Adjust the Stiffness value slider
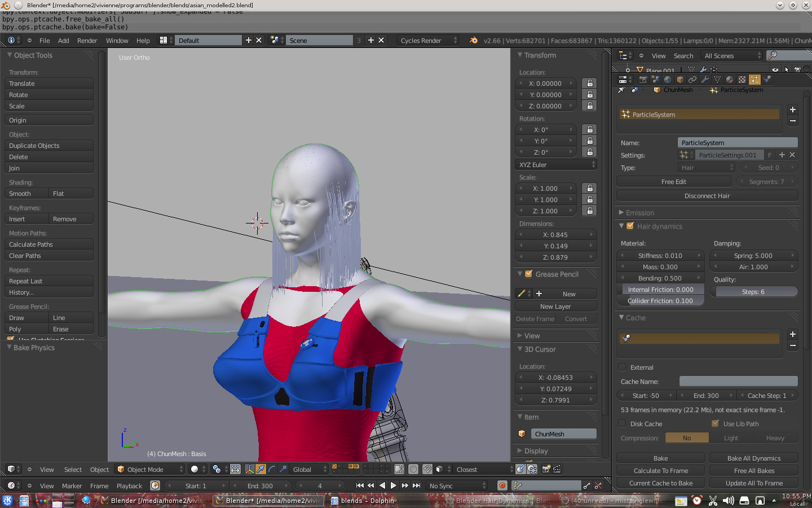 (660, 256)
